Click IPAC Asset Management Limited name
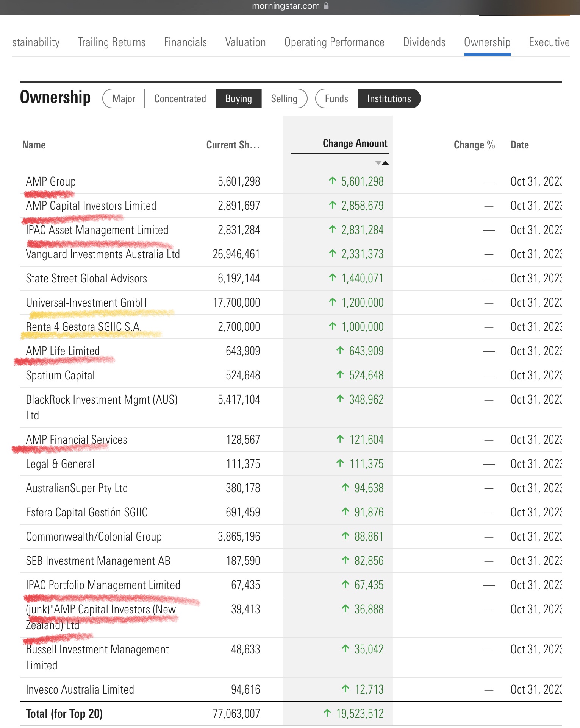580x728 pixels. [x=97, y=230]
